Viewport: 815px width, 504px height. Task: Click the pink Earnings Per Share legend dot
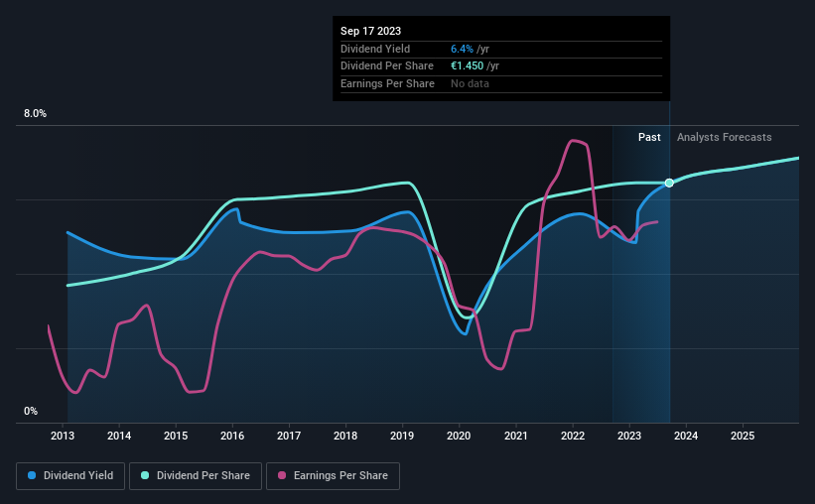[x=282, y=475]
